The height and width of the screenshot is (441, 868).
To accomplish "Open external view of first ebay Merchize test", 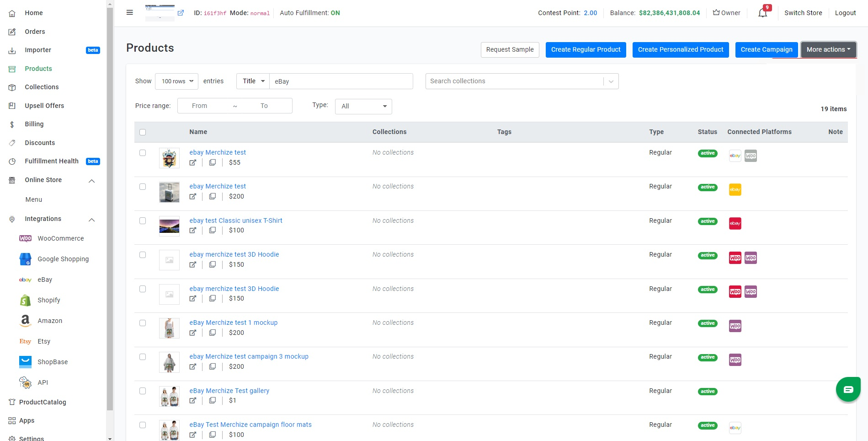I will coord(193,162).
